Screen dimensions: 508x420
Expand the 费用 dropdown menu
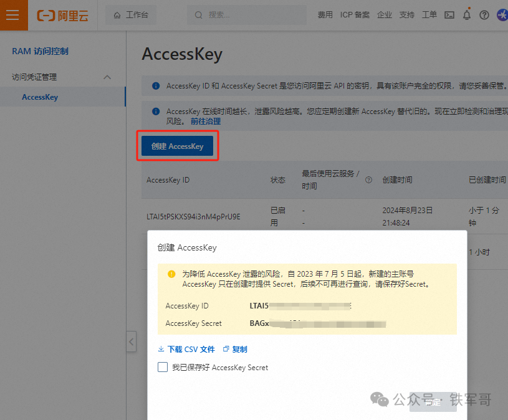coord(325,15)
